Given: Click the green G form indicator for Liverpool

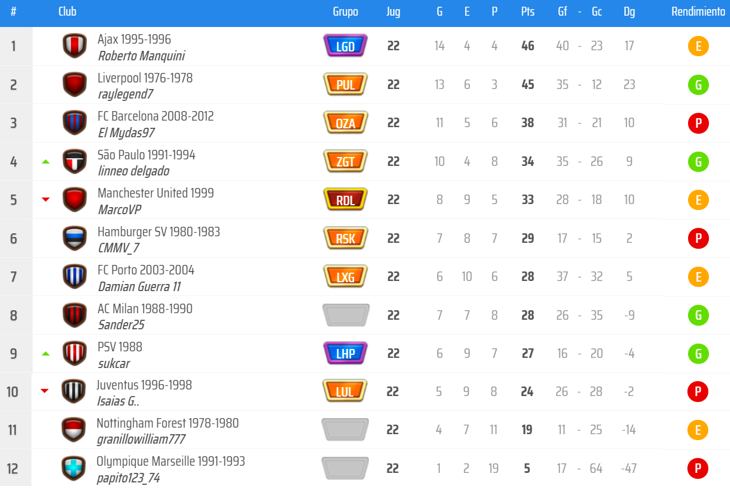Looking at the screenshot, I should (x=698, y=84).
